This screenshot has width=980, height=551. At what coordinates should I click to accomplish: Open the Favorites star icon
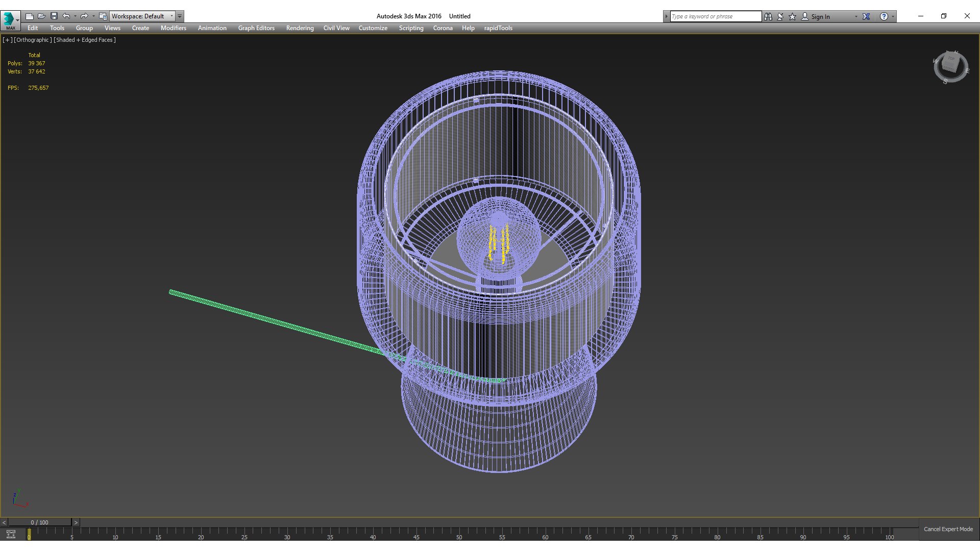(793, 16)
